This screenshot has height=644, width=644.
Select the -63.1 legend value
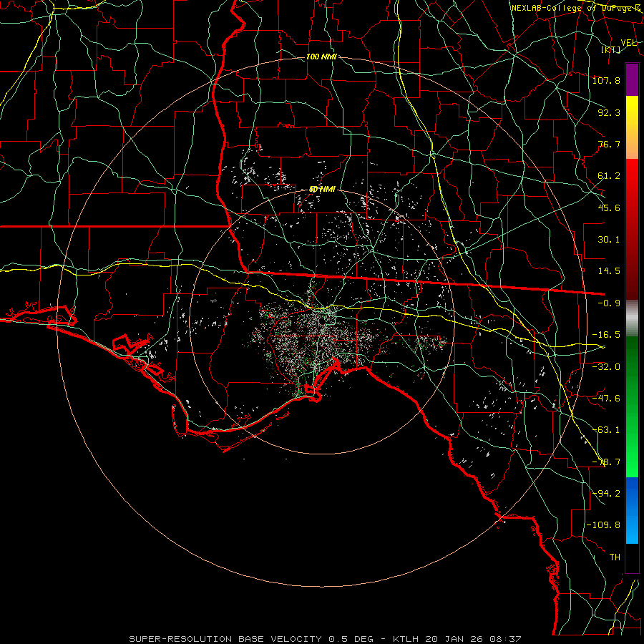tap(606, 430)
